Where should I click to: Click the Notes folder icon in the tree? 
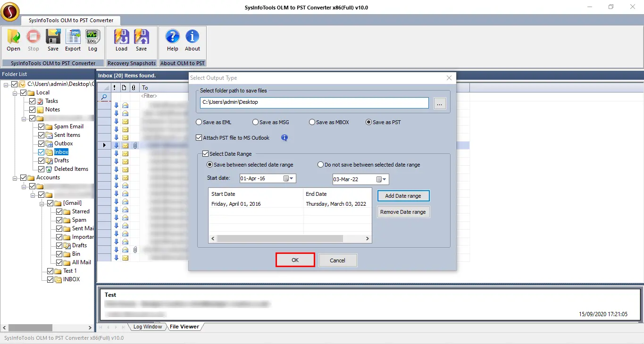click(40, 109)
